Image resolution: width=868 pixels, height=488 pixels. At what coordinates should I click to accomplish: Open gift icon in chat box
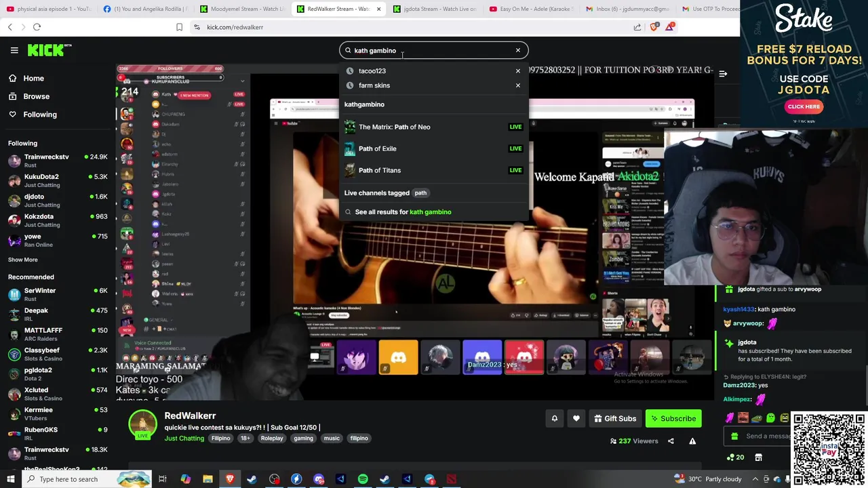[x=734, y=436]
